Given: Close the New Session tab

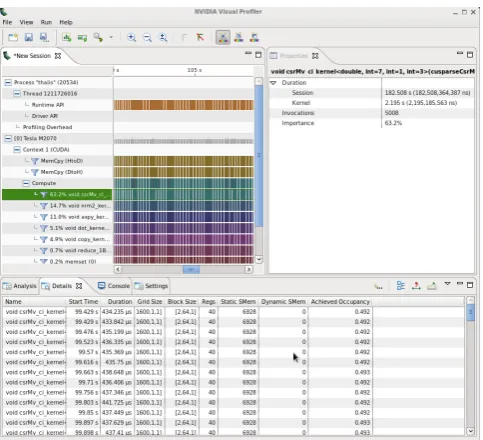Looking at the screenshot, I should pos(58,56).
